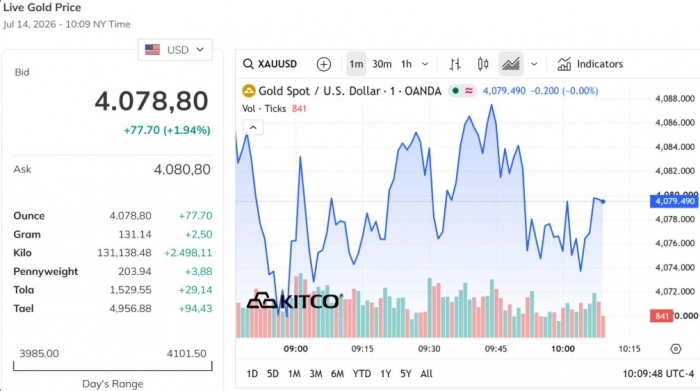Viewport: 700px width, 391px height.
Task: Toggle the market status indicator dot
Action: [455, 91]
